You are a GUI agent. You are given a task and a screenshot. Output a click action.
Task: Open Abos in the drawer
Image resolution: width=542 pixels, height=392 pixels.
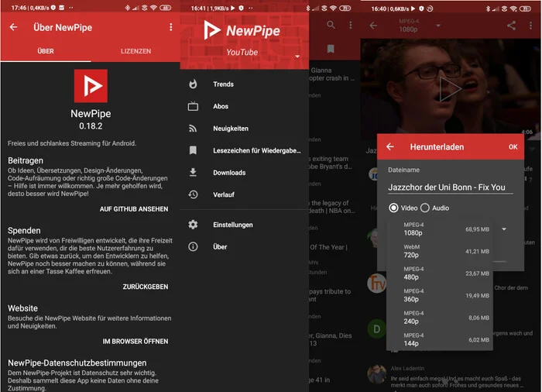pyautogui.click(x=245, y=106)
